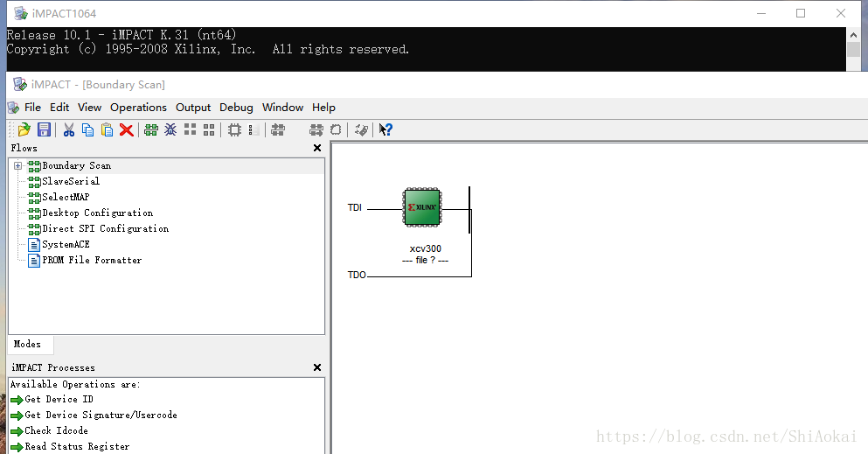Select the PROM File Formatter label
This screenshot has width=868, height=454.
[x=92, y=260]
